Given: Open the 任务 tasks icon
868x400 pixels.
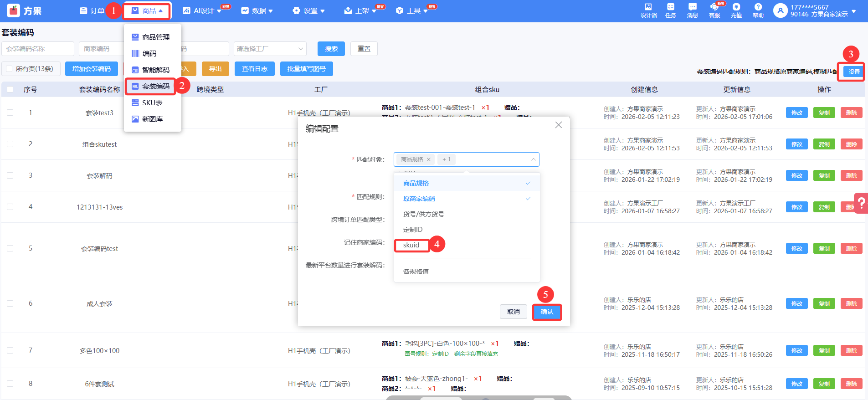Looking at the screenshot, I should [670, 10].
